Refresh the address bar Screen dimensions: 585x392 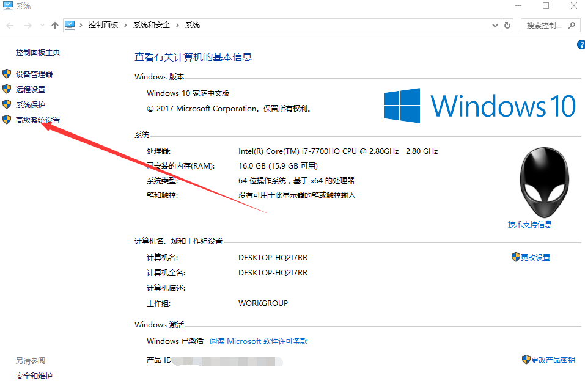point(507,25)
